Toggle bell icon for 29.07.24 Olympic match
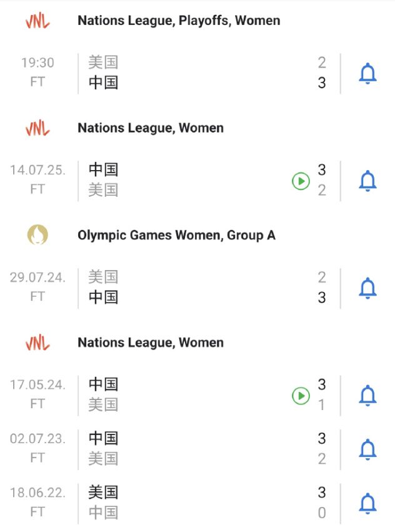 coord(367,288)
